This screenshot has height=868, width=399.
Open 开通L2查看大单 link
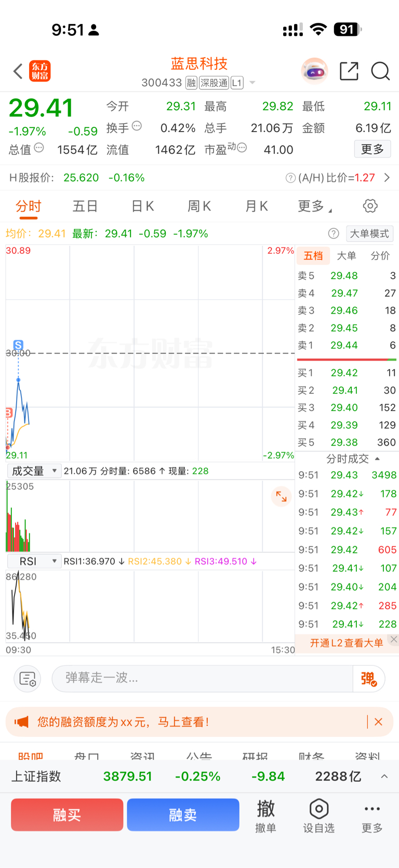coord(347,643)
